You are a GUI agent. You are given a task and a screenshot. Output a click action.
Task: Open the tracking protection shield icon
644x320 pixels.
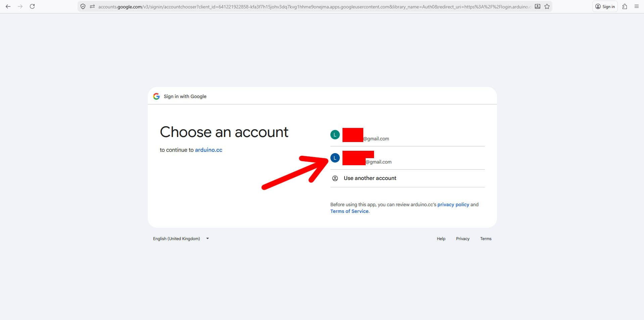[83, 6]
